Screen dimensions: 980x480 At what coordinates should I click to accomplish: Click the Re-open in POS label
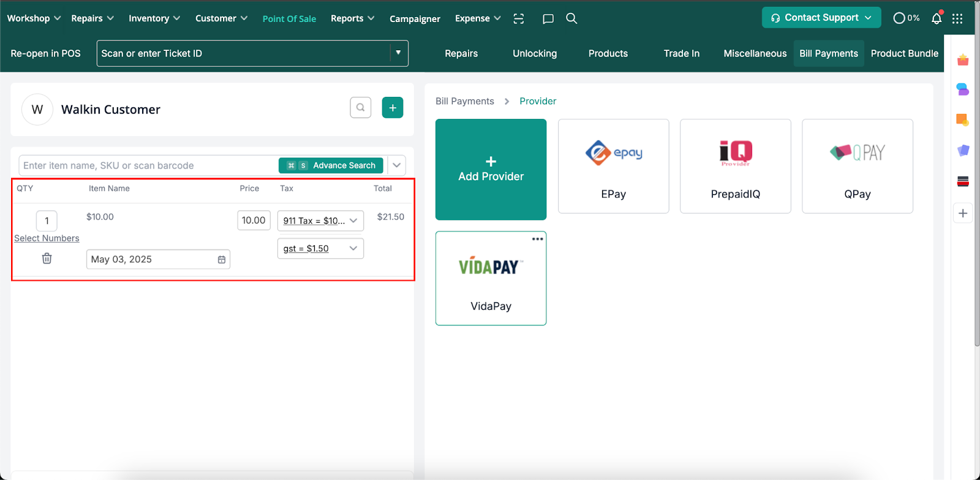pyautogui.click(x=45, y=53)
